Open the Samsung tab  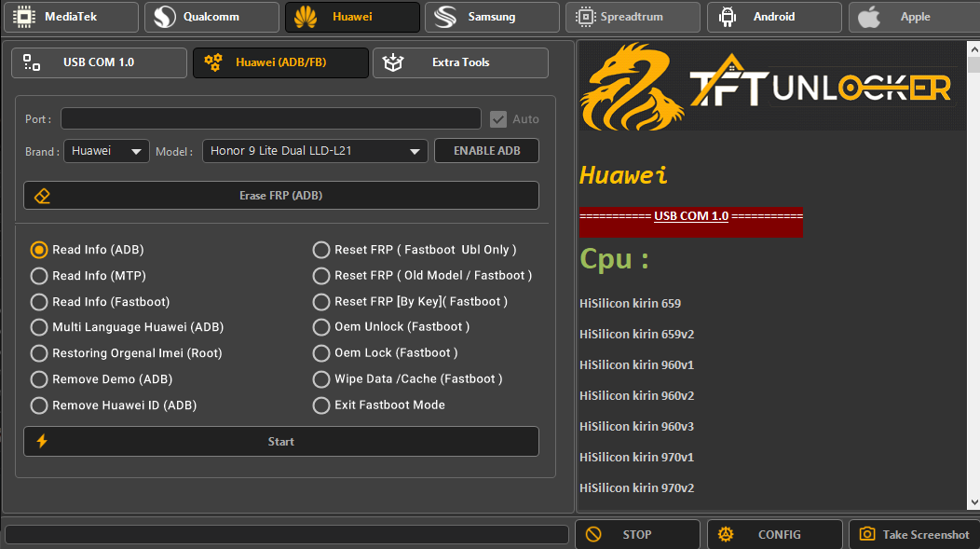coord(493,17)
